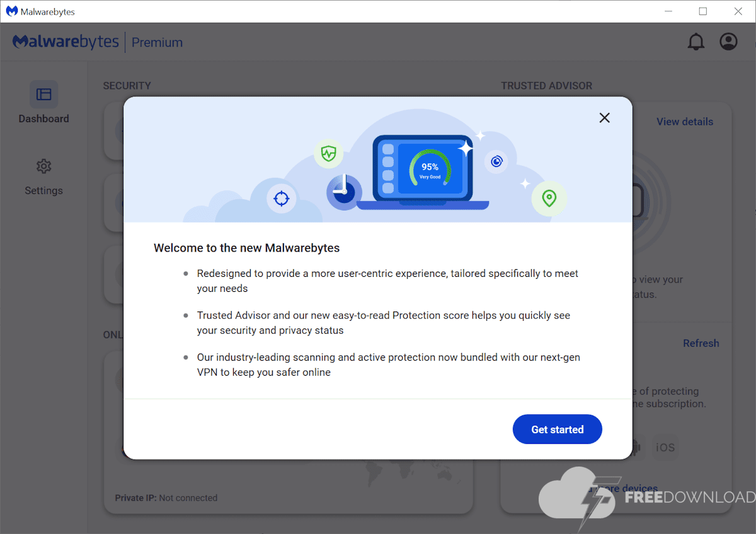Select the Dashboard sidebar icon

[x=43, y=95]
